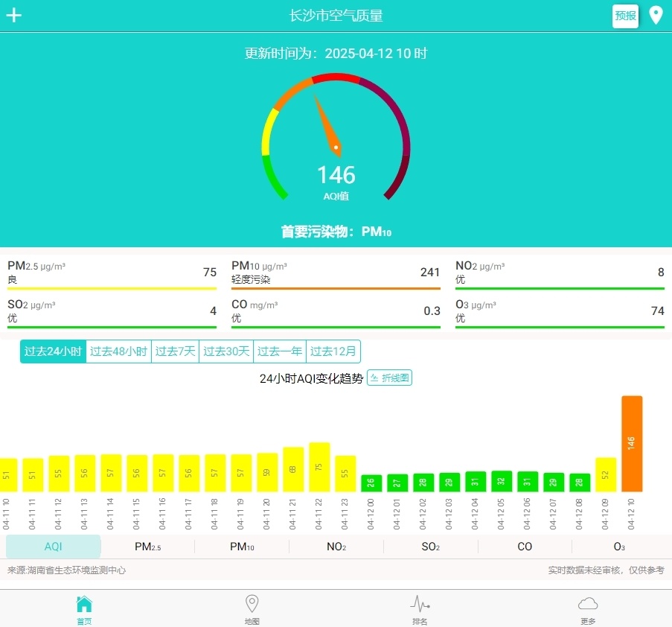Select the PM2.5 pollutant tab

(x=147, y=547)
